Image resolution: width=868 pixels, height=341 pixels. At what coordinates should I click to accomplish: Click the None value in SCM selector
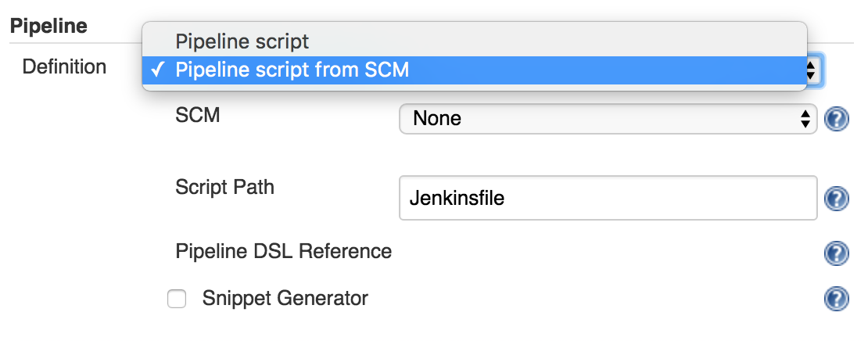[x=437, y=119]
